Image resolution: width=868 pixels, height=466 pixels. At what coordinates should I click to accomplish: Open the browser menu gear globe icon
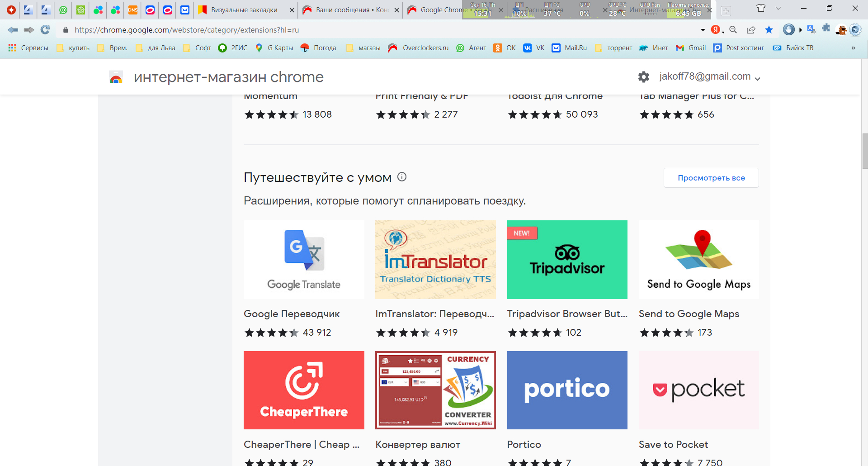[x=855, y=30]
